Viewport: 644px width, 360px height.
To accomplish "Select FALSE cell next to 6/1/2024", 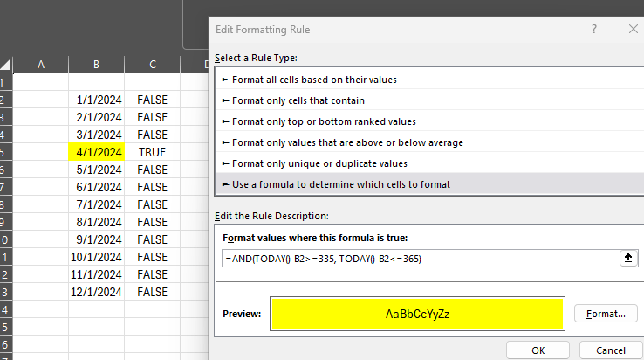I will 153,187.
